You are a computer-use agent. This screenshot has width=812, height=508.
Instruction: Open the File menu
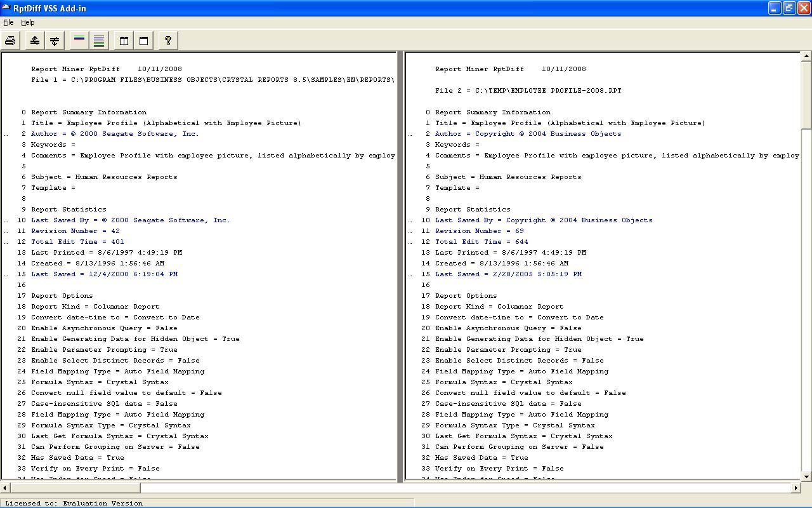tap(8, 22)
